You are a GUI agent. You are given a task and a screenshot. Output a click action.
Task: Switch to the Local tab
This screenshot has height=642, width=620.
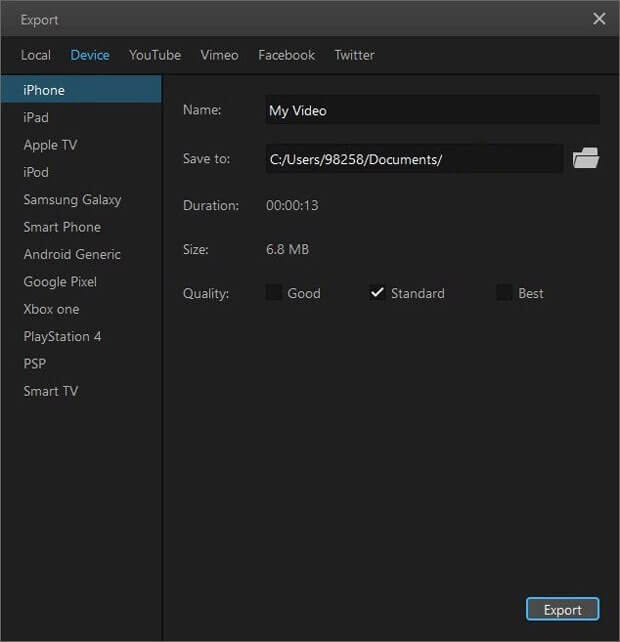(x=36, y=55)
